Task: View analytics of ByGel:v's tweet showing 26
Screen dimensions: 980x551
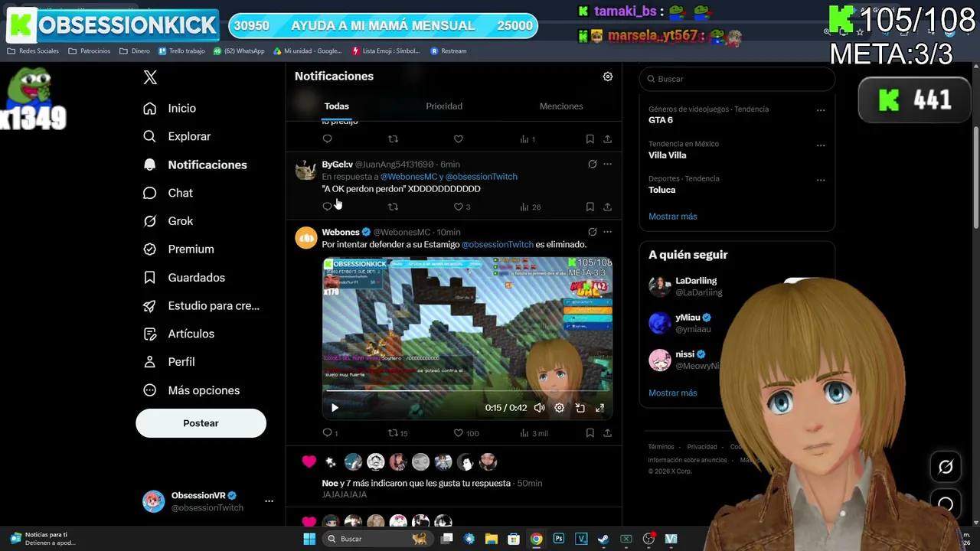Action: (x=530, y=207)
